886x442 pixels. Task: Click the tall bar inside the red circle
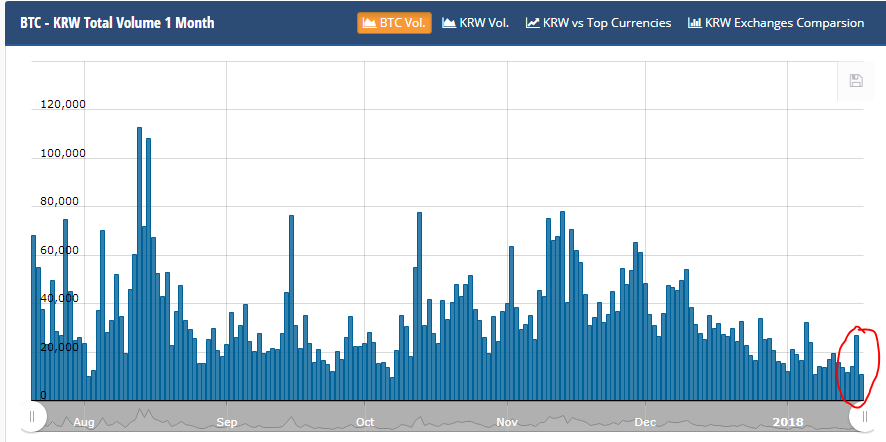(856, 365)
